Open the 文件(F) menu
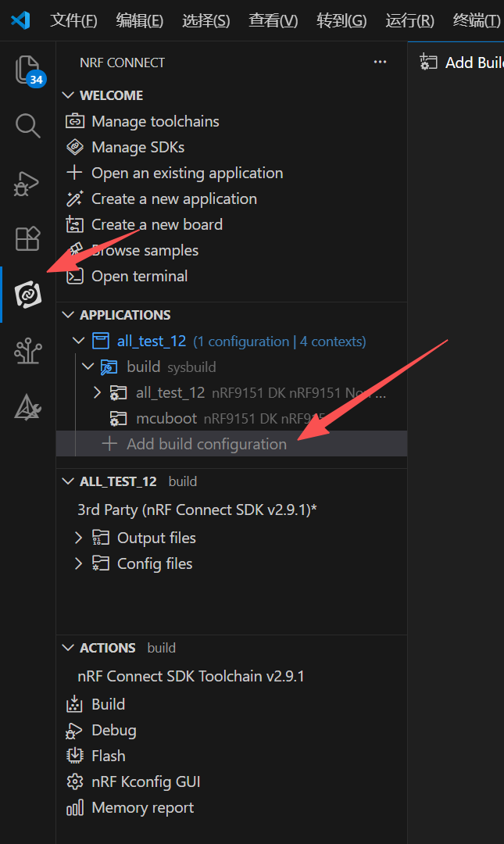 (73, 20)
